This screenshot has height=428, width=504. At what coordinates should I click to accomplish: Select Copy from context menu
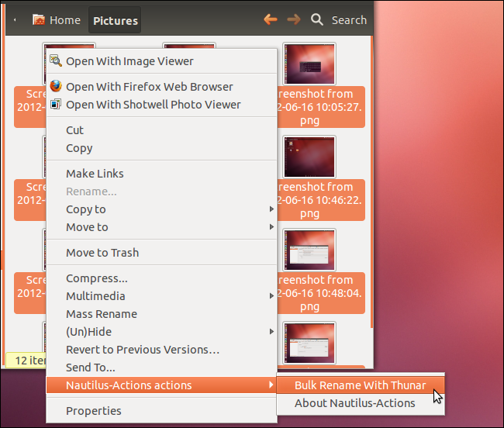[161, 148]
